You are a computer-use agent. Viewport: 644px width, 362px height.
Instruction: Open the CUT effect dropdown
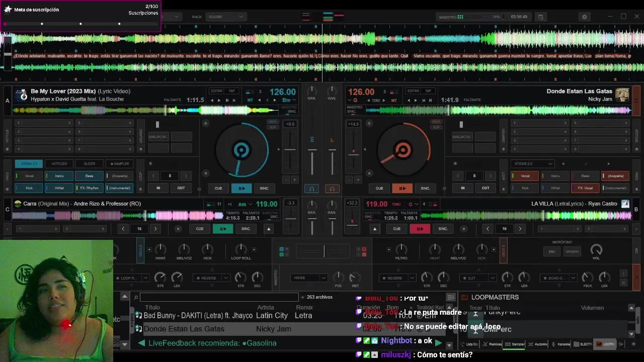click(x=478, y=278)
